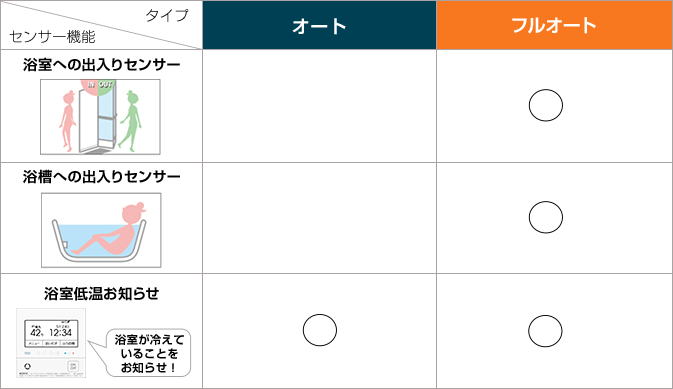Viewport: 673px width, 389px height.
Task: Click the 浴槽への出入りセンサー heading
Action: click(102, 177)
